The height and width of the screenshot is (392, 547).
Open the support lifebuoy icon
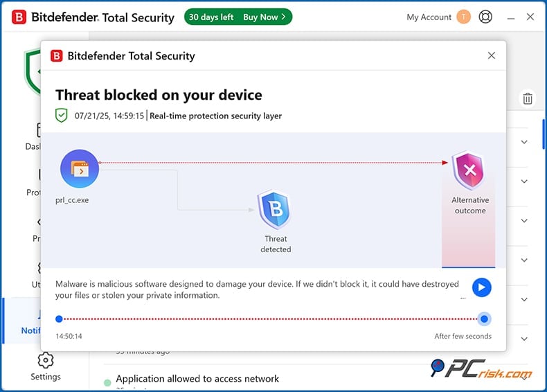485,17
